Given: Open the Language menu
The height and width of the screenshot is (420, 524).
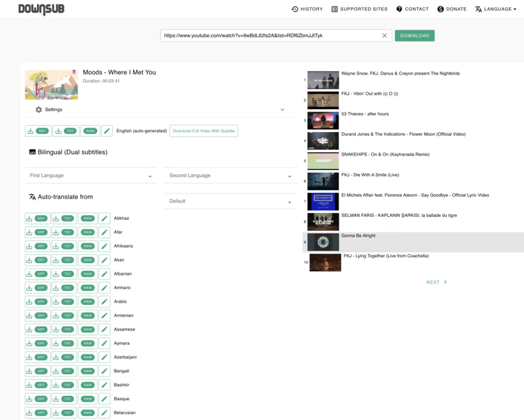Looking at the screenshot, I should point(496,9).
